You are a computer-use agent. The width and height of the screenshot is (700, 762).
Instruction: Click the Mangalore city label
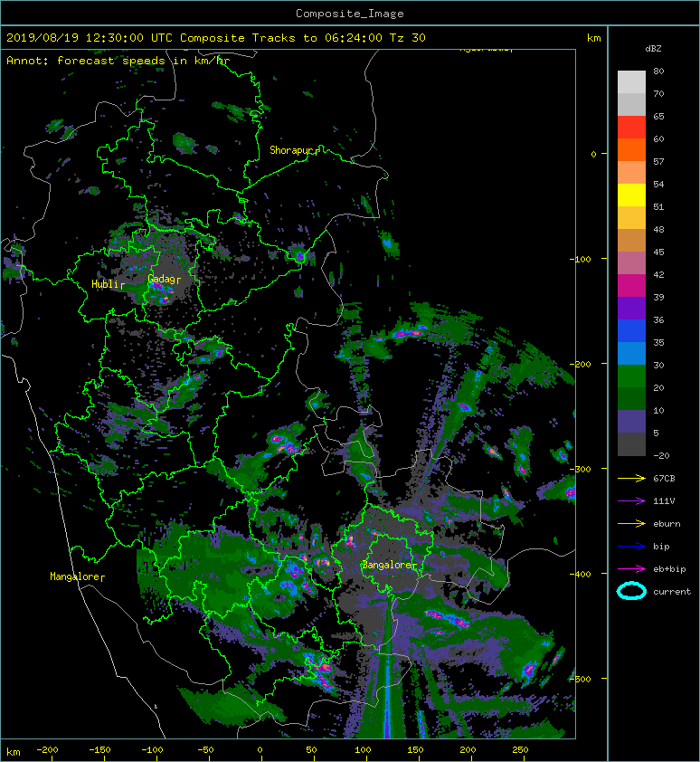tap(74, 576)
